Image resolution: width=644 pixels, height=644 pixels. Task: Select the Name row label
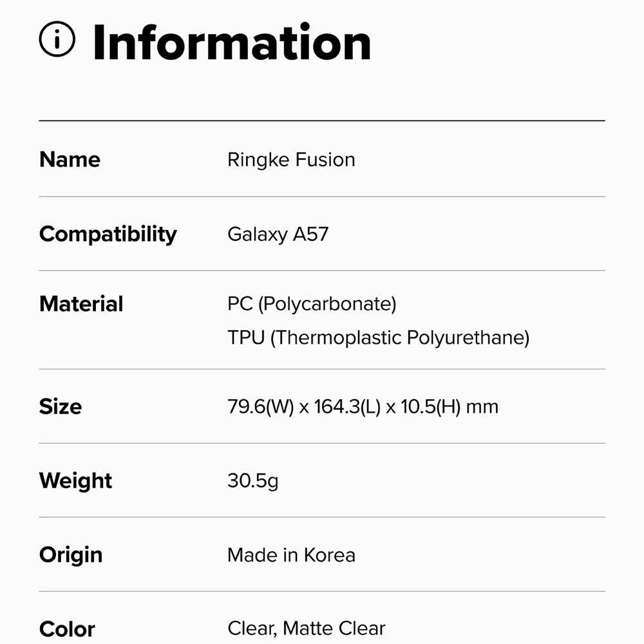coord(70,160)
